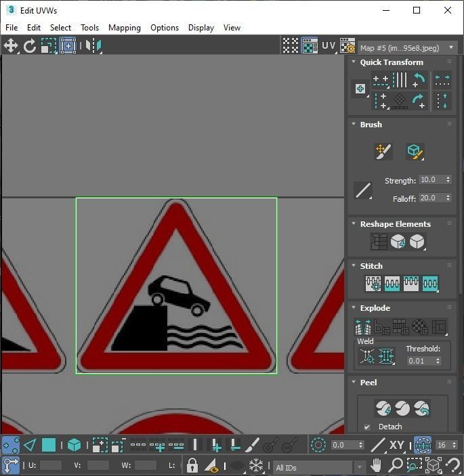Click Relax Until Flat icon

pyautogui.click(x=398, y=242)
